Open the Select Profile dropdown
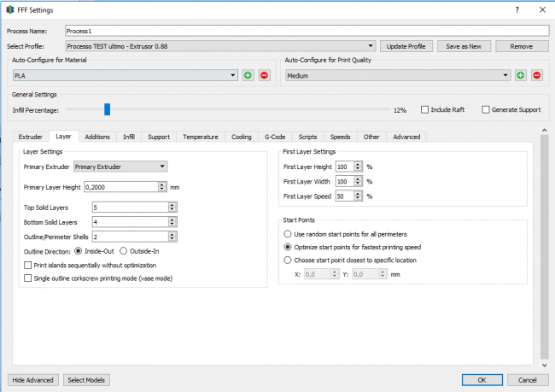The width and height of the screenshot is (555, 392). click(x=220, y=45)
